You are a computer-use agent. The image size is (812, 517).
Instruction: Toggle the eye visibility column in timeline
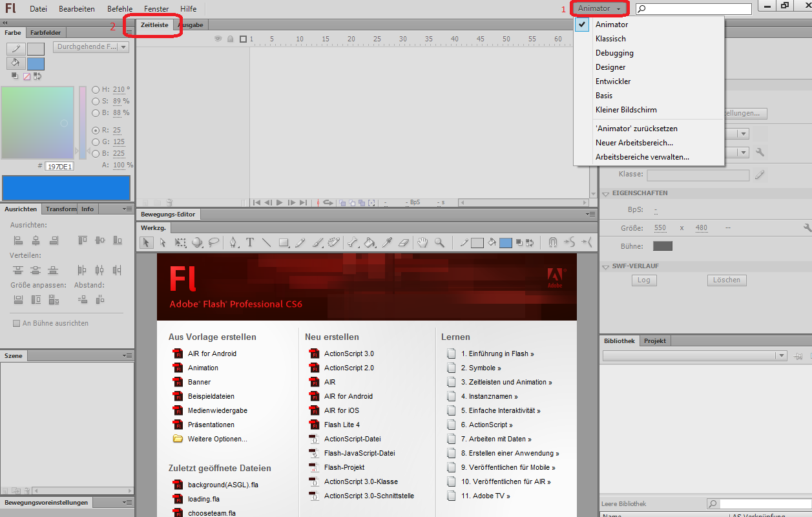(218, 39)
